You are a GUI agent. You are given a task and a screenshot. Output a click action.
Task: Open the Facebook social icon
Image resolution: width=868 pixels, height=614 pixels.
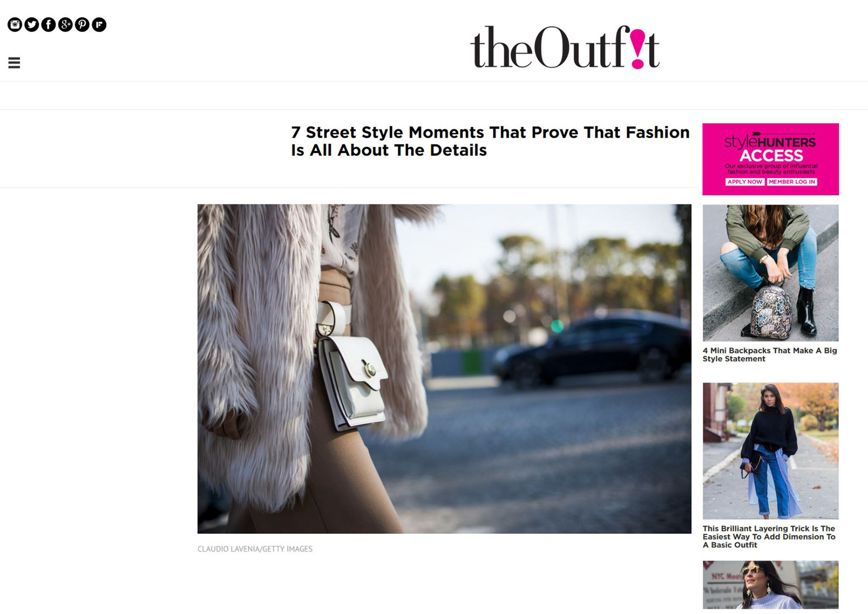click(x=48, y=24)
